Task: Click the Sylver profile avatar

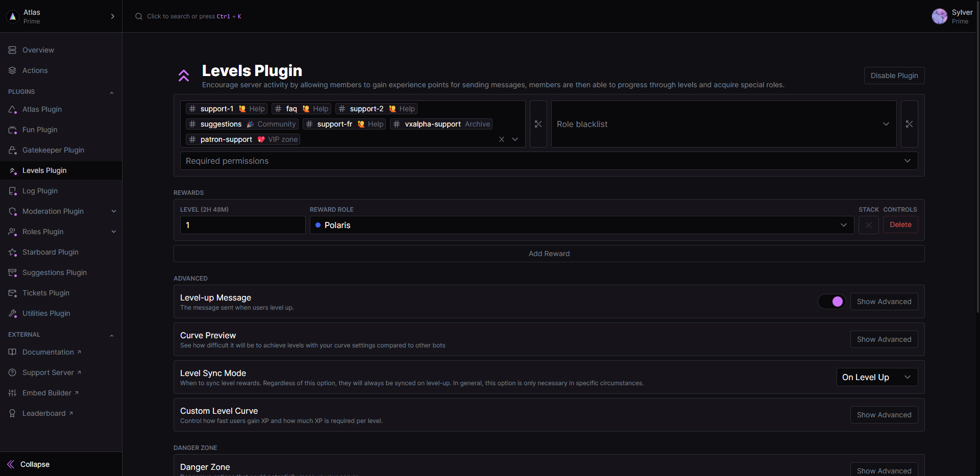Action: [x=939, y=16]
